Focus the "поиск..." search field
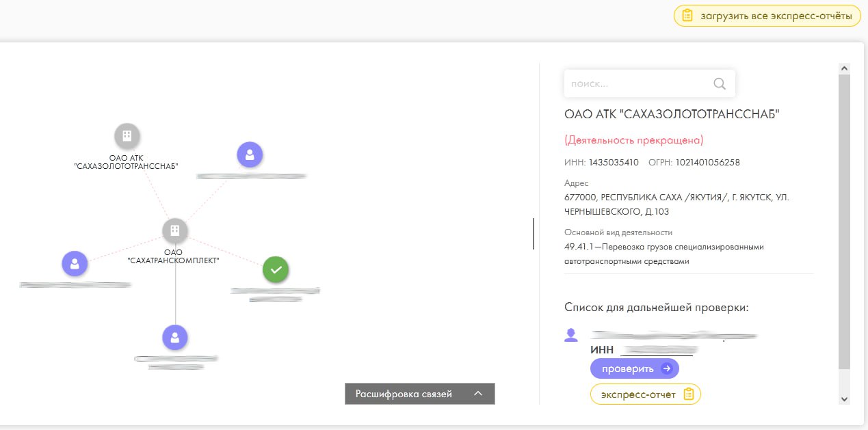Screen dimensions: 868x430 point(636,83)
